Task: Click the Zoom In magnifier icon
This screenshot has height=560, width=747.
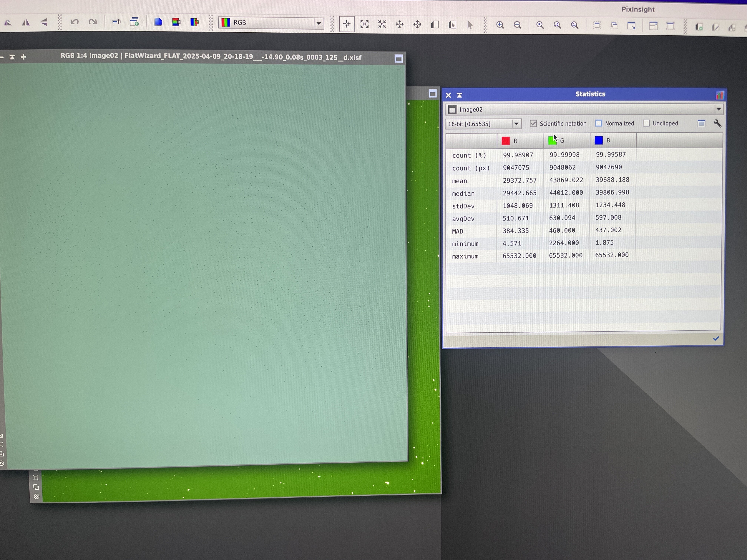Action: (x=500, y=25)
